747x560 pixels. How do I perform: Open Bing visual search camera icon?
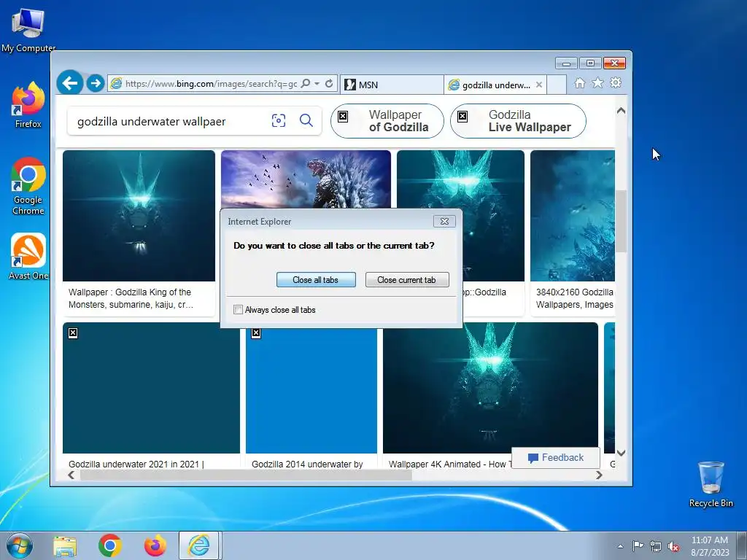point(279,121)
